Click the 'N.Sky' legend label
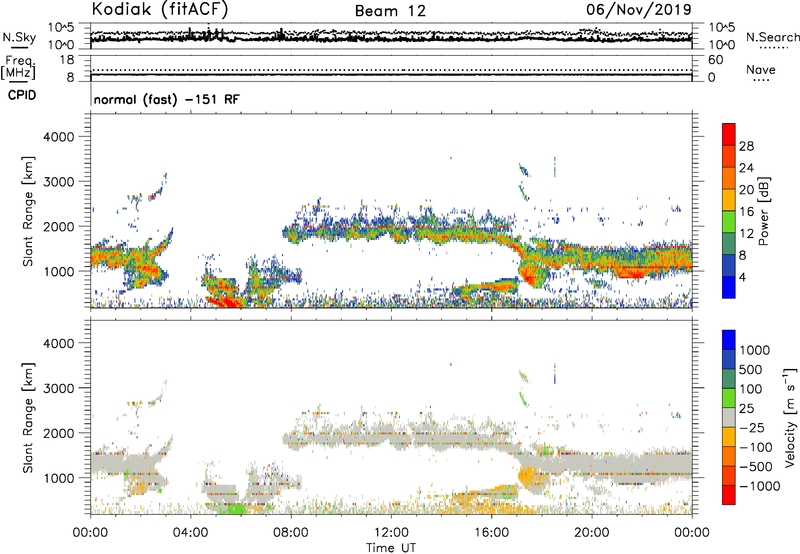The height and width of the screenshot is (554, 800). 19,37
